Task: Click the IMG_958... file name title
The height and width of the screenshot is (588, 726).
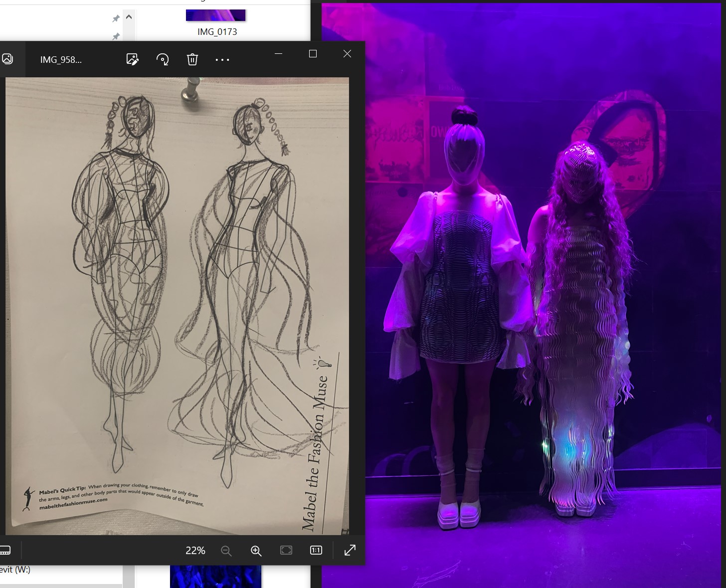Action: tap(61, 60)
